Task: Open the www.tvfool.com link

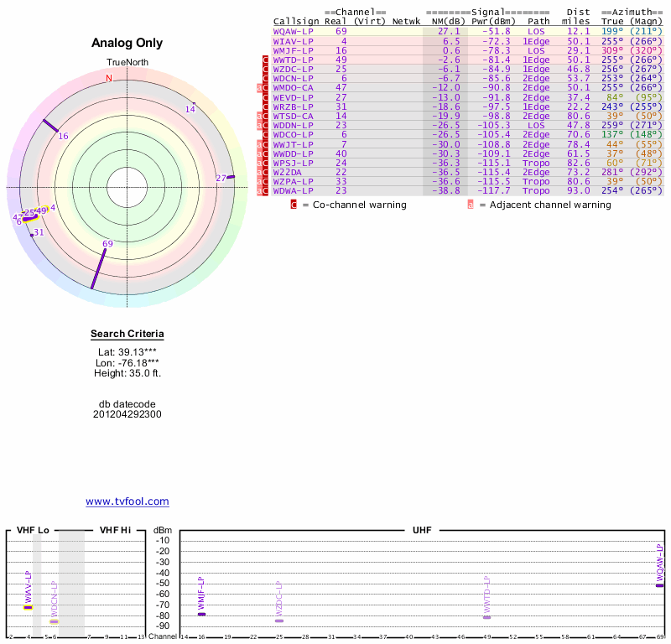Action: point(127,501)
